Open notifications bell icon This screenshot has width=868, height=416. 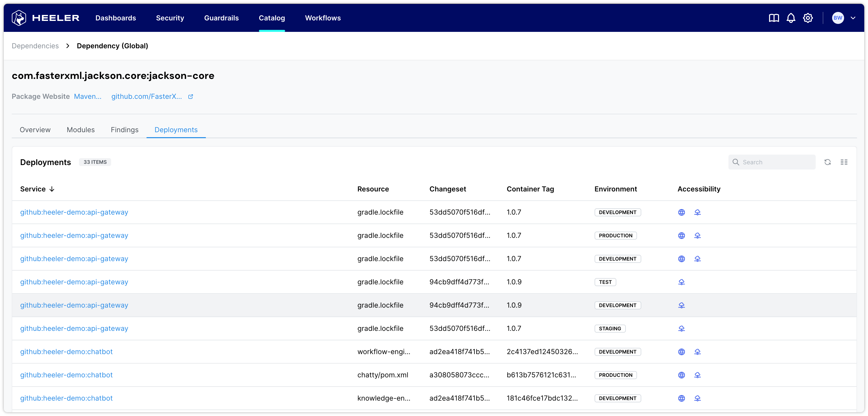790,18
